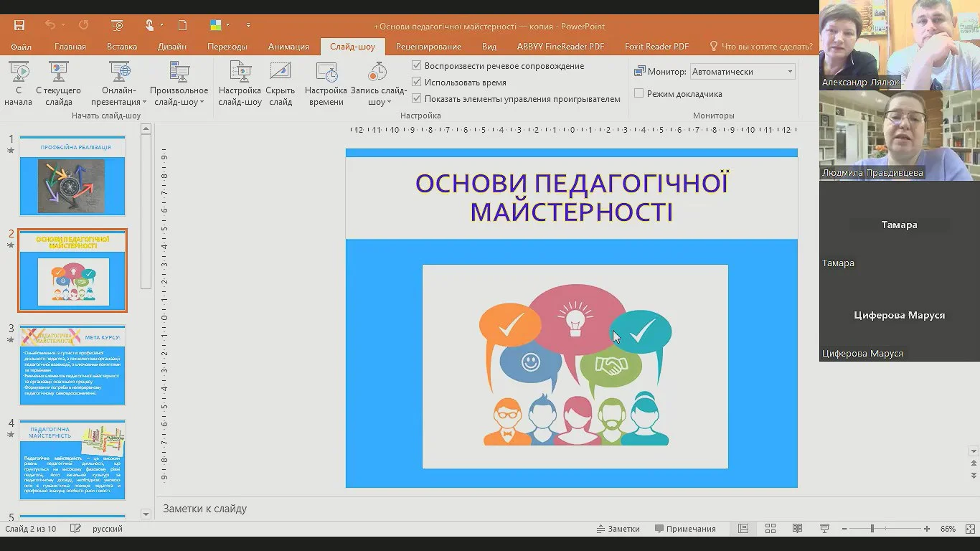Switch to the 'Анимация' tab
Screen dimensions: 980x551
click(x=288, y=46)
